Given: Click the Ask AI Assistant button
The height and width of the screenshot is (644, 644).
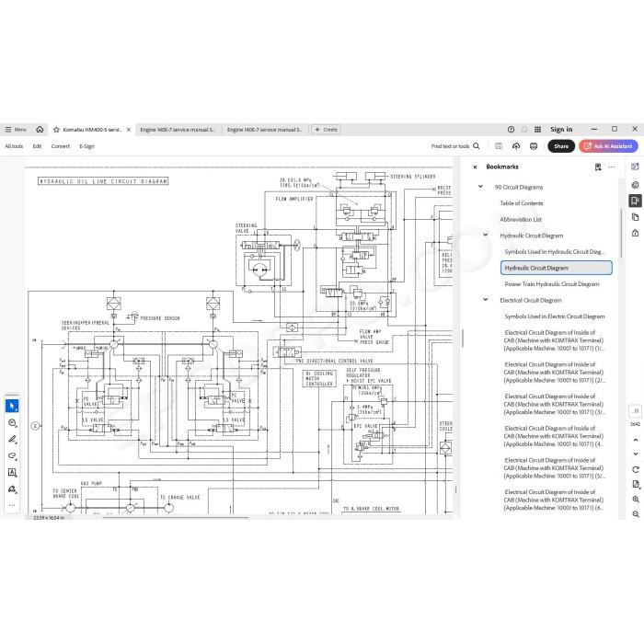Looking at the screenshot, I should [x=608, y=146].
